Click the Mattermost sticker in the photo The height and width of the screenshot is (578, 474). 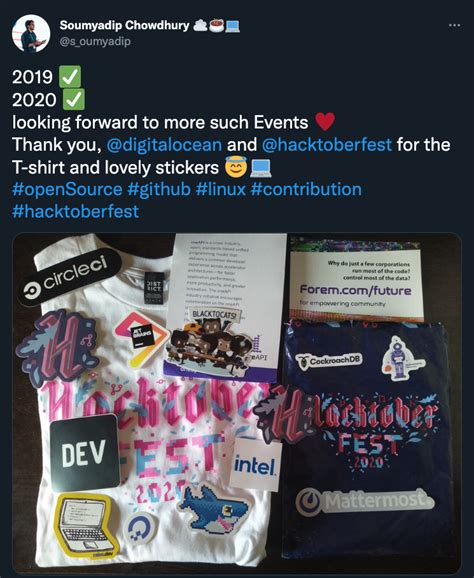(365, 501)
